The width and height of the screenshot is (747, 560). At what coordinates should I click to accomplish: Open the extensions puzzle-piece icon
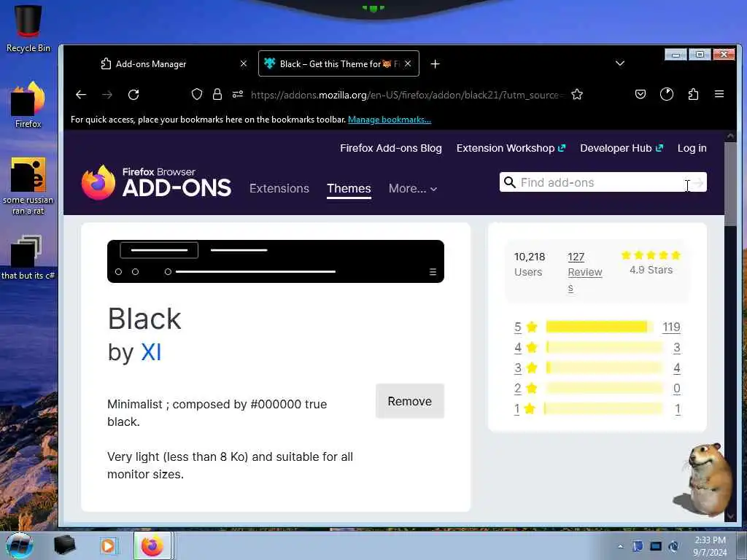tap(693, 94)
